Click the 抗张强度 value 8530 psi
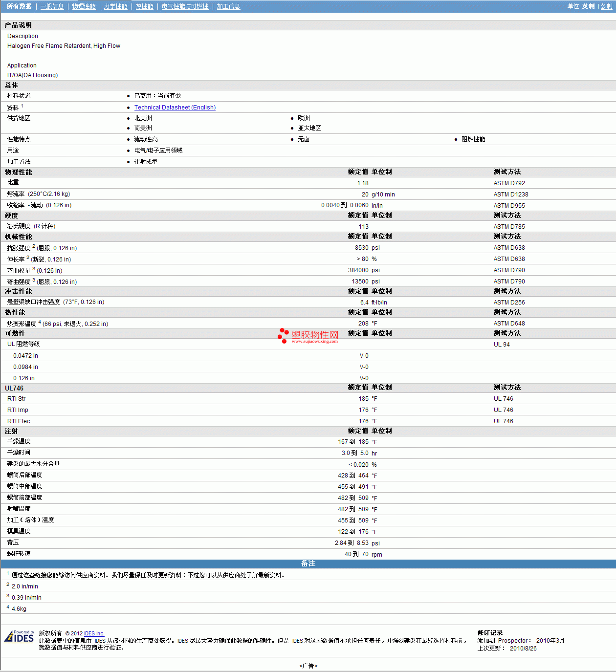This screenshot has width=616, height=672. click(367, 248)
